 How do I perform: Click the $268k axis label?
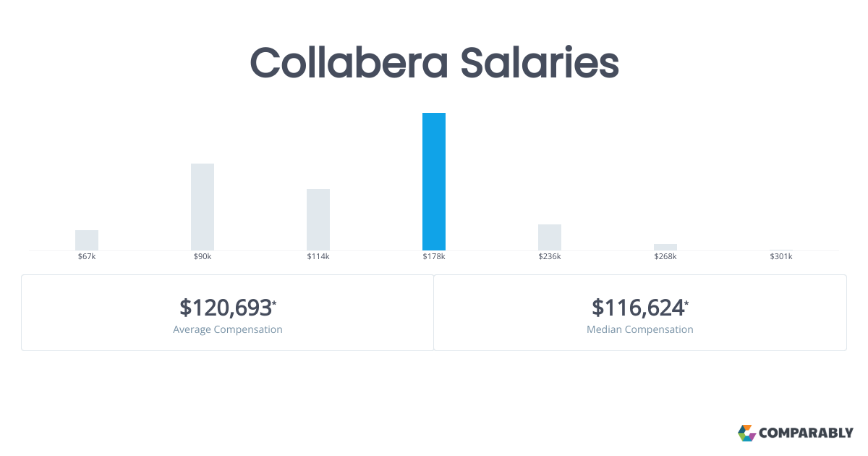pos(665,257)
